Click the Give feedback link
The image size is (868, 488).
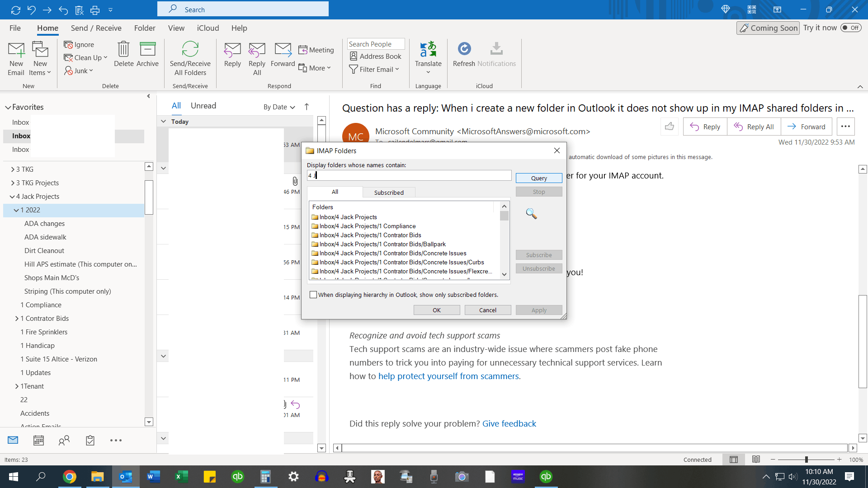click(509, 423)
